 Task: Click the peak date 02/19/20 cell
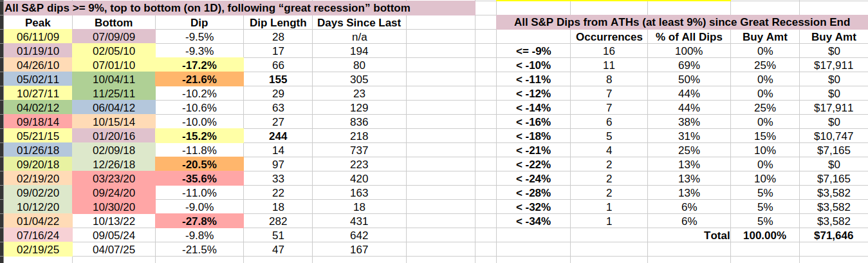[x=37, y=177]
